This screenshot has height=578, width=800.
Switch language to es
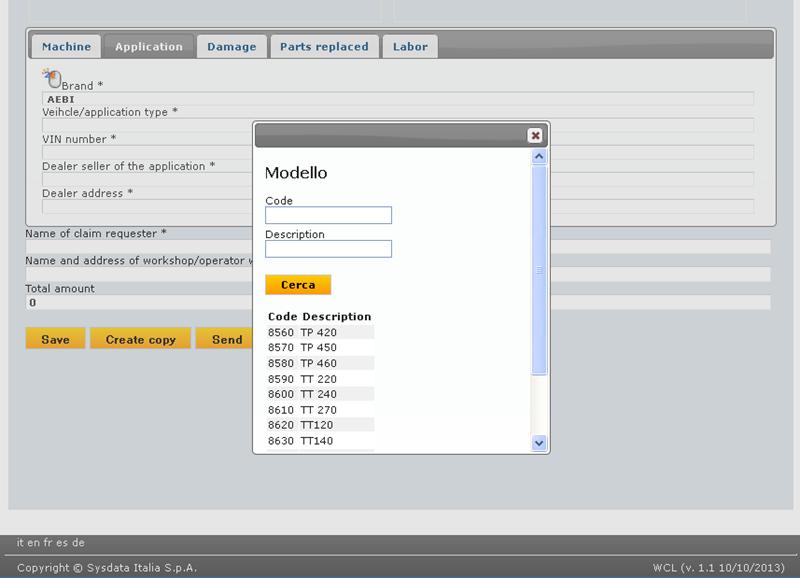62,542
